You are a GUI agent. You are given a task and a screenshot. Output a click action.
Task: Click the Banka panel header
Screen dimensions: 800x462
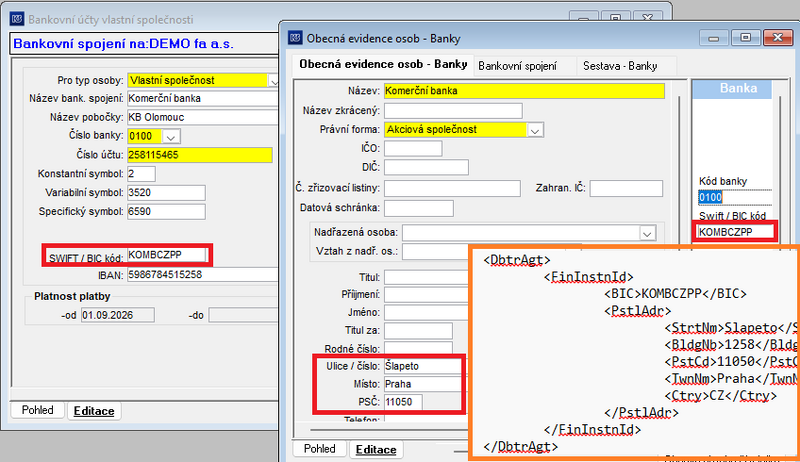[x=732, y=89]
